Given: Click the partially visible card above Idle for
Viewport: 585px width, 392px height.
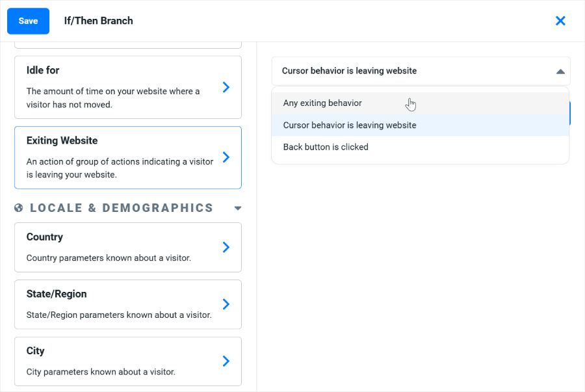Looking at the screenshot, I should tap(127, 43).
